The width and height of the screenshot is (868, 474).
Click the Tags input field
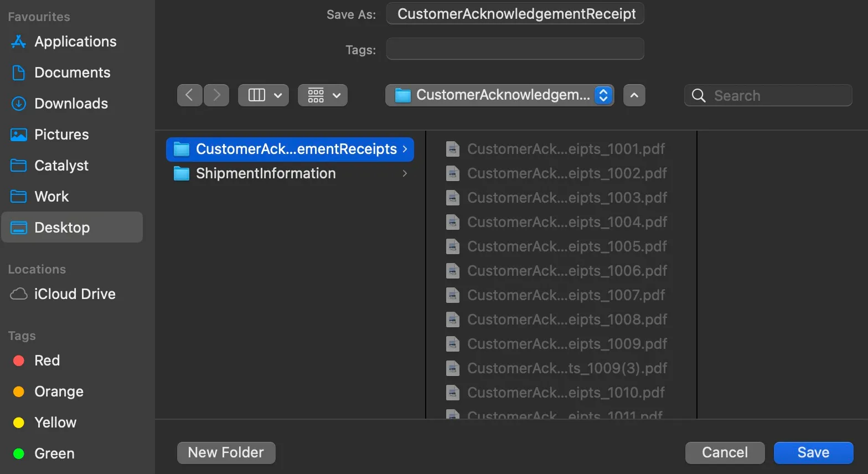515,49
